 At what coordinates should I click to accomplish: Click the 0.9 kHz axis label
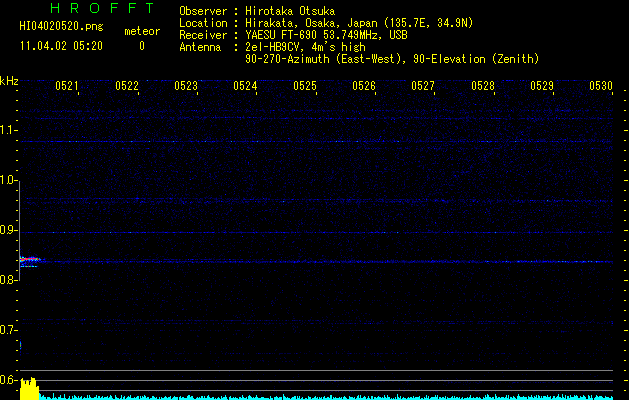tap(8, 230)
